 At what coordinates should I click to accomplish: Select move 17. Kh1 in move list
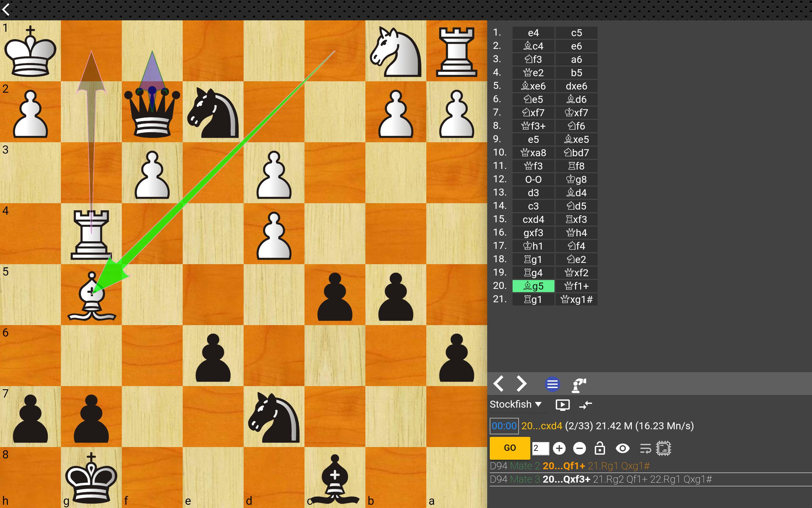533,246
